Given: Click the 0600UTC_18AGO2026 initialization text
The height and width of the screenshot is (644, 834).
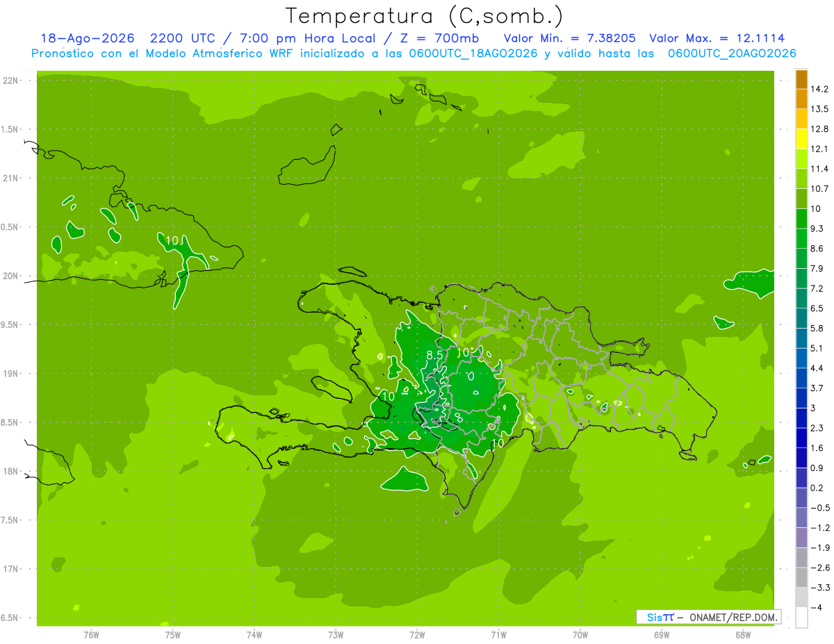Looking at the screenshot, I should click(475, 53).
